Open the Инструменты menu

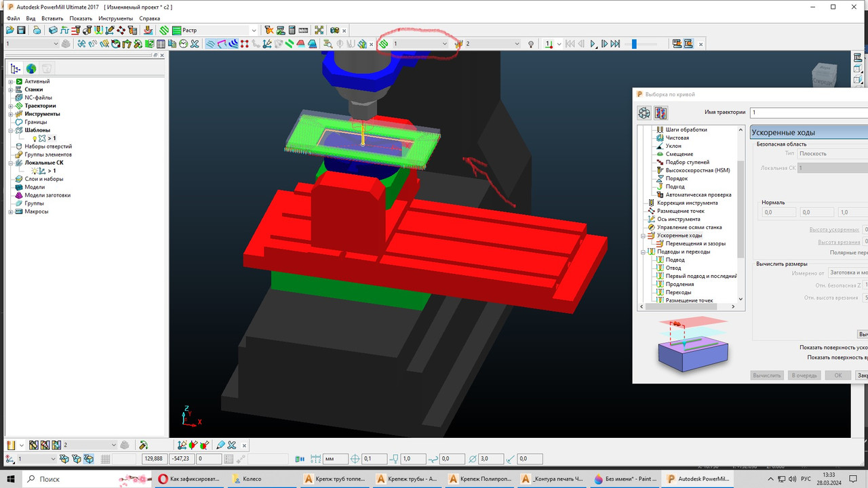116,18
